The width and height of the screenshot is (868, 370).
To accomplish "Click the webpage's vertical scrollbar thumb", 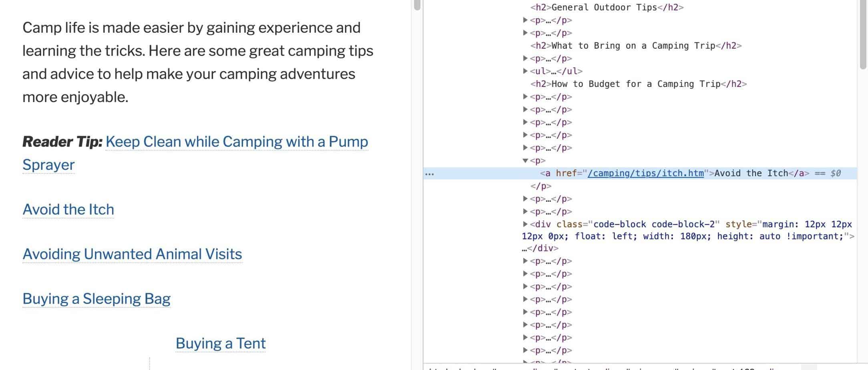I will pos(417,5).
